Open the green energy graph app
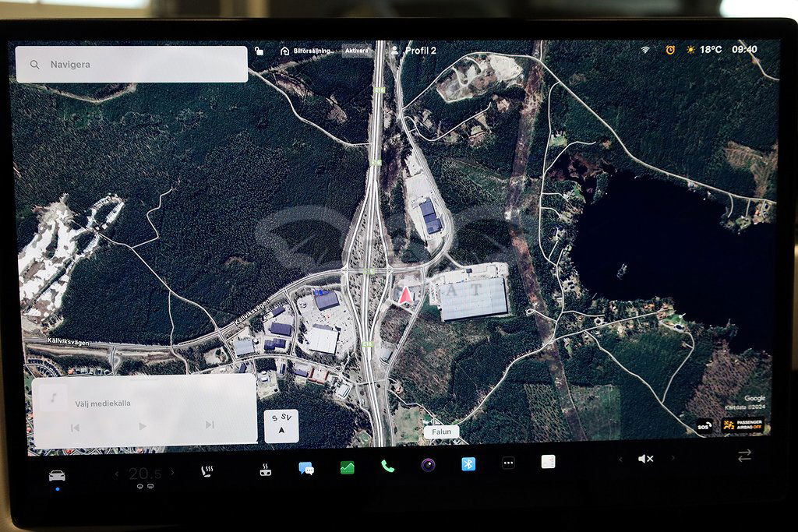The height and width of the screenshot is (532, 798). 347,467
